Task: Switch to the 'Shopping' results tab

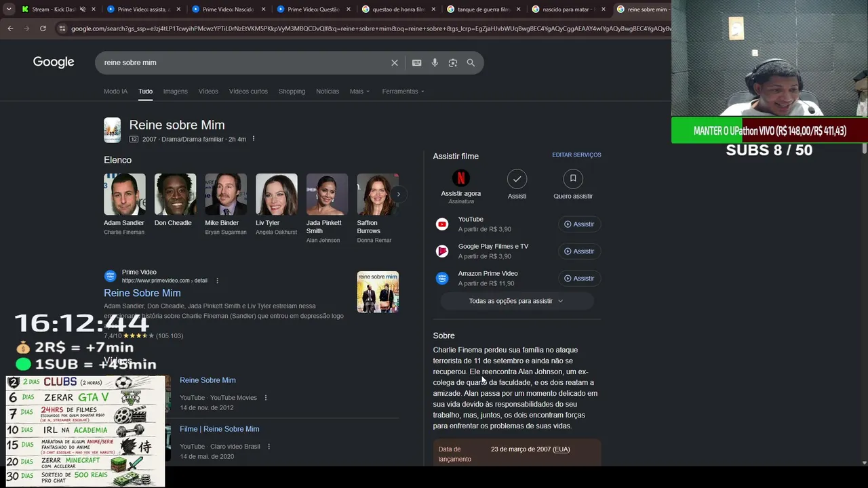Action: pos(292,91)
